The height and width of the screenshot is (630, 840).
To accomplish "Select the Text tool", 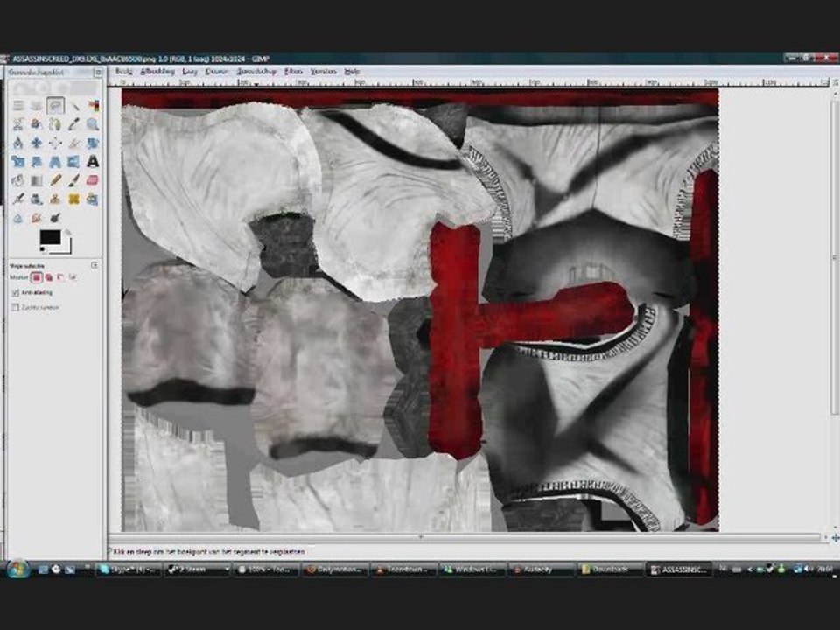I will coord(93,161).
